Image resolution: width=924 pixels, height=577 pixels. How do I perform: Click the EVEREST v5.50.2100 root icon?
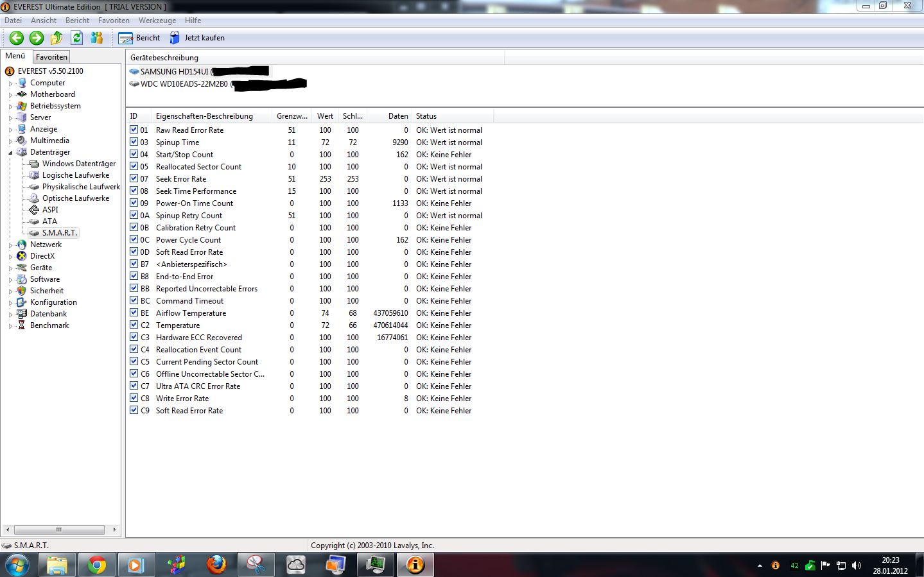click(x=10, y=71)
